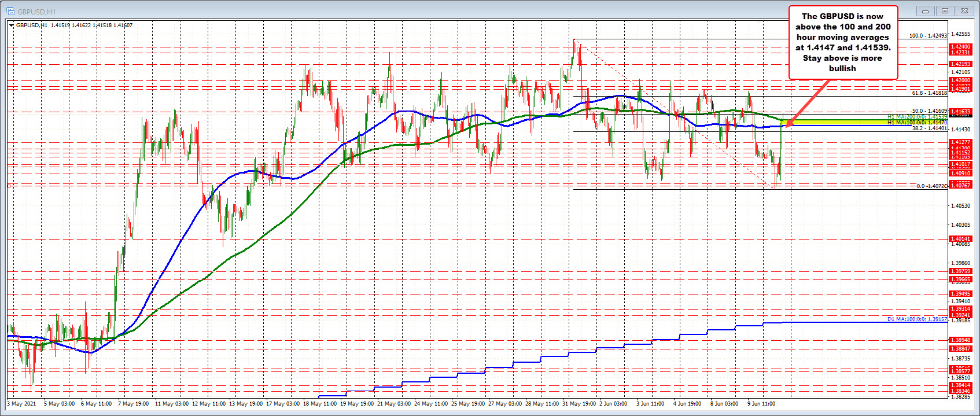
Task: Click the red price tag 1.42000
Action: pyautogui.click(x=961, y=80)
